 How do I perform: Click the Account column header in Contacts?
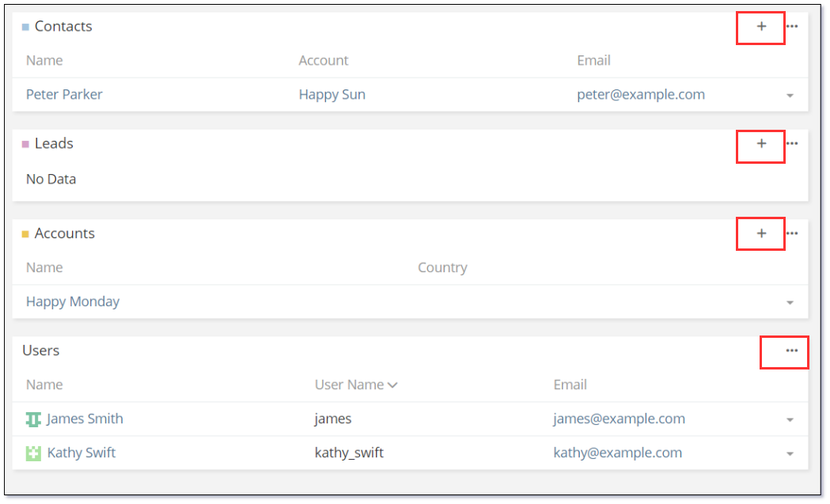click(324, 60)
